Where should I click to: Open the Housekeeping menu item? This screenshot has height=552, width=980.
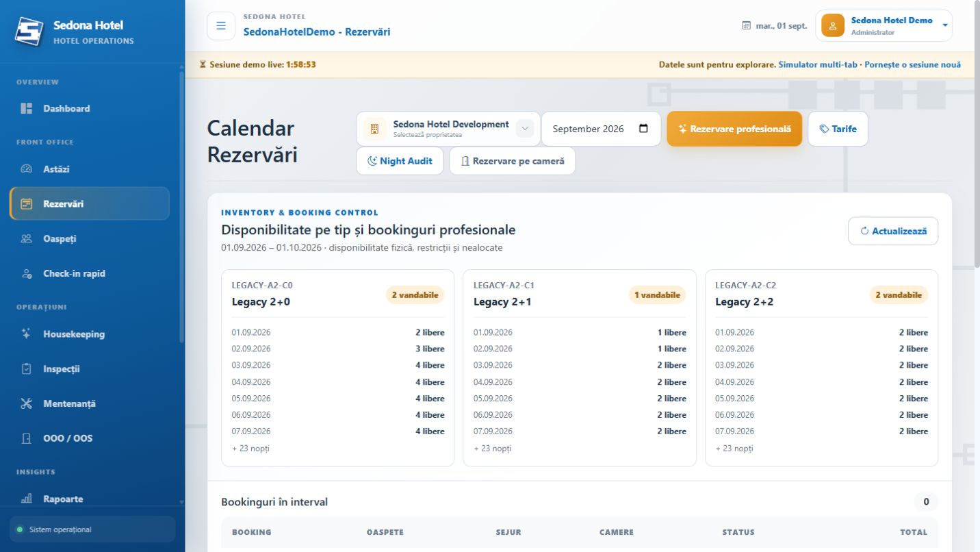tap(90, 334)
